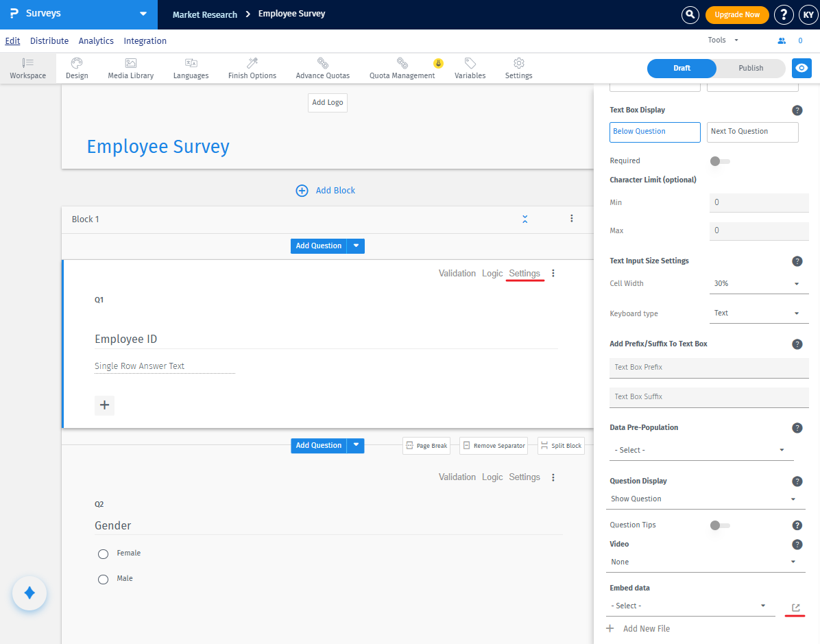Enable the Question Tips switch
Viewport: 820px width, 644px height.
click(x=720, y=525)
